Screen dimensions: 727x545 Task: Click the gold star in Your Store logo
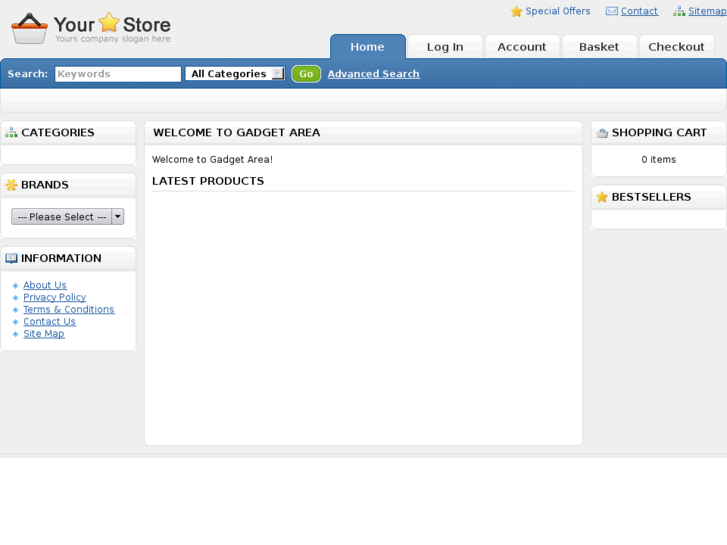[109, 22]
